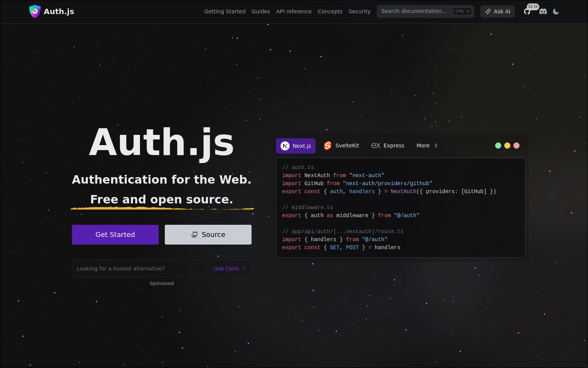View the Source code button
588x368 pixels.
click(x=208, y=234)
